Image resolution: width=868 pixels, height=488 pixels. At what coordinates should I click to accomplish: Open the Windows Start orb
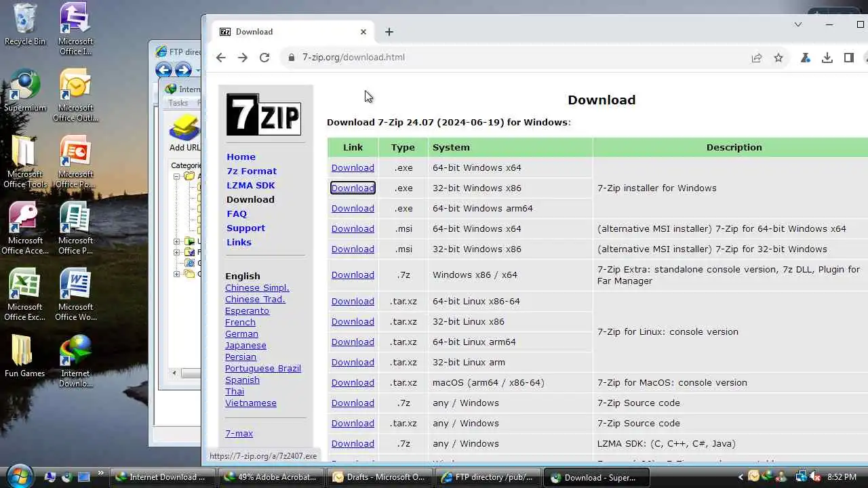(19, 476)
